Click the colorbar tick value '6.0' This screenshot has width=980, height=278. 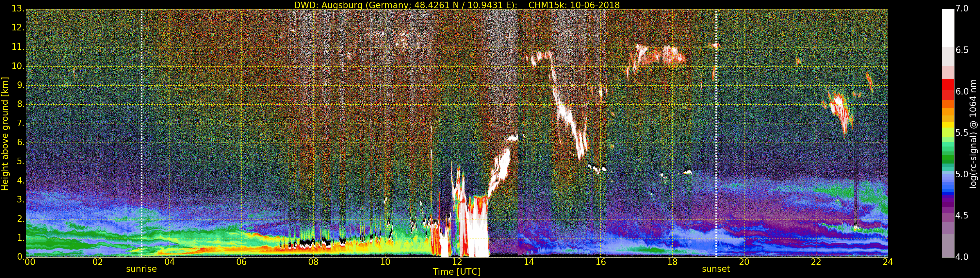pos(962,91)
